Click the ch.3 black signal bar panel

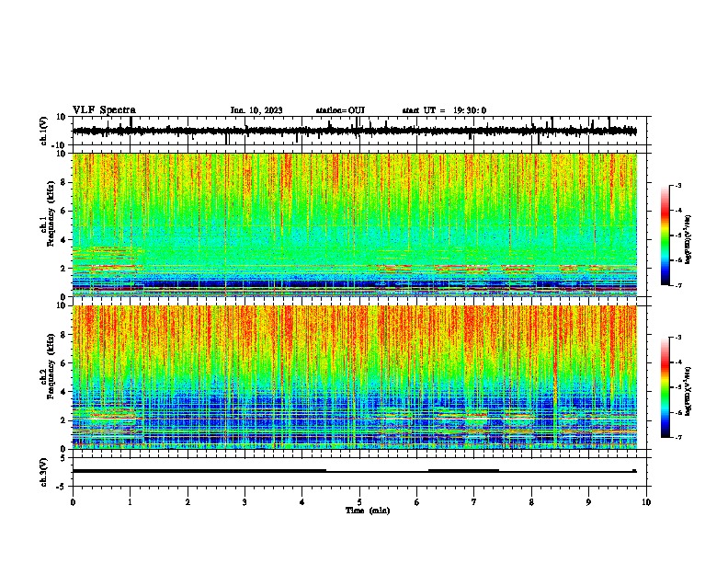coord(359,472)
